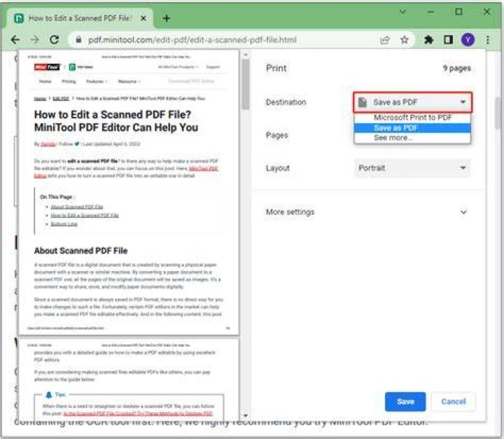
Task: Open the purple Y profile avatar
Action: click(468, 40)
